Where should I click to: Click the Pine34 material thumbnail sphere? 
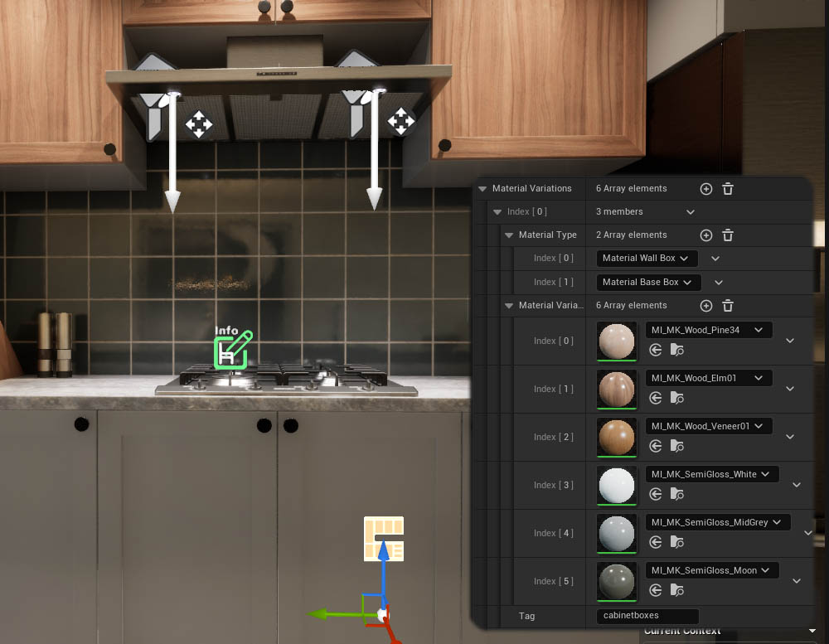point(617,341)
